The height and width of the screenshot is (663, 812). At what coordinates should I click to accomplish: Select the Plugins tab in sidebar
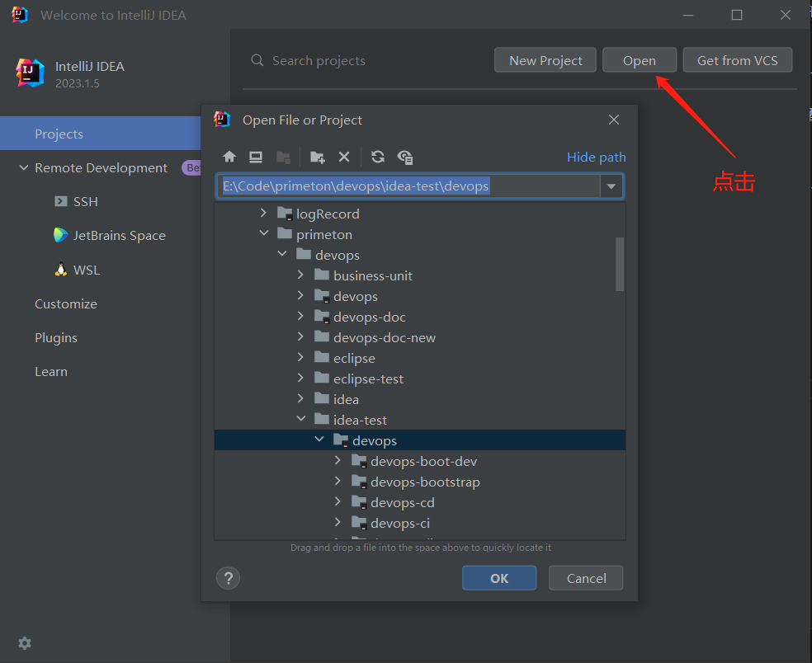[x=56, y=338]
